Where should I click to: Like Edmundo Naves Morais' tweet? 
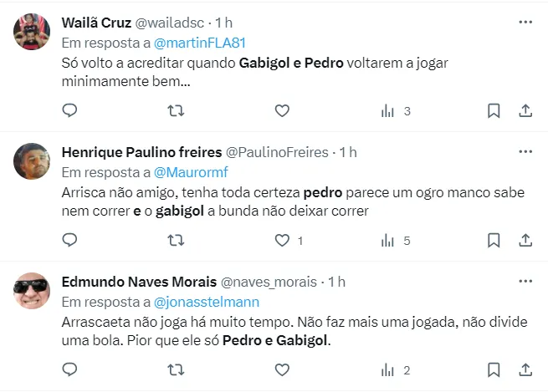tap(282, 370)
